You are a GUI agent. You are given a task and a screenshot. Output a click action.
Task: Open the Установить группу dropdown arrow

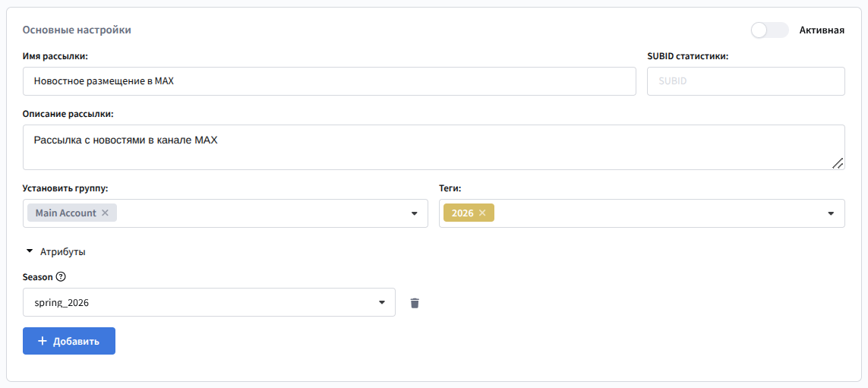[x=415, y=213]
